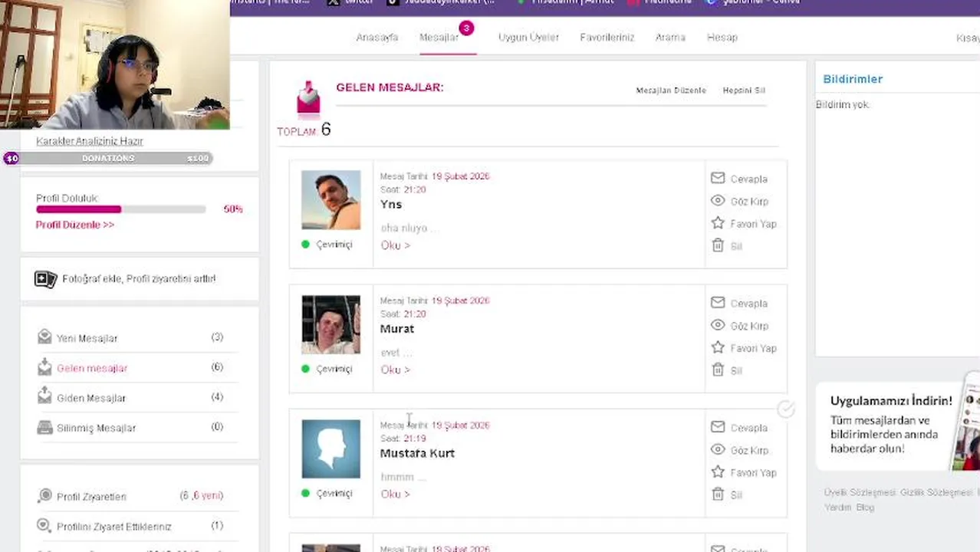Open Yns profile photo
Screen dimensions: 980x552
tap(331, 200)
